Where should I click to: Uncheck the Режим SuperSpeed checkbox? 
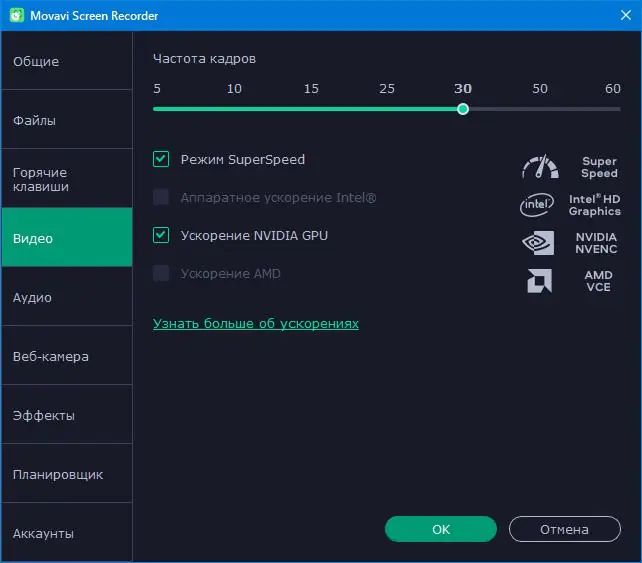point(161,159)
